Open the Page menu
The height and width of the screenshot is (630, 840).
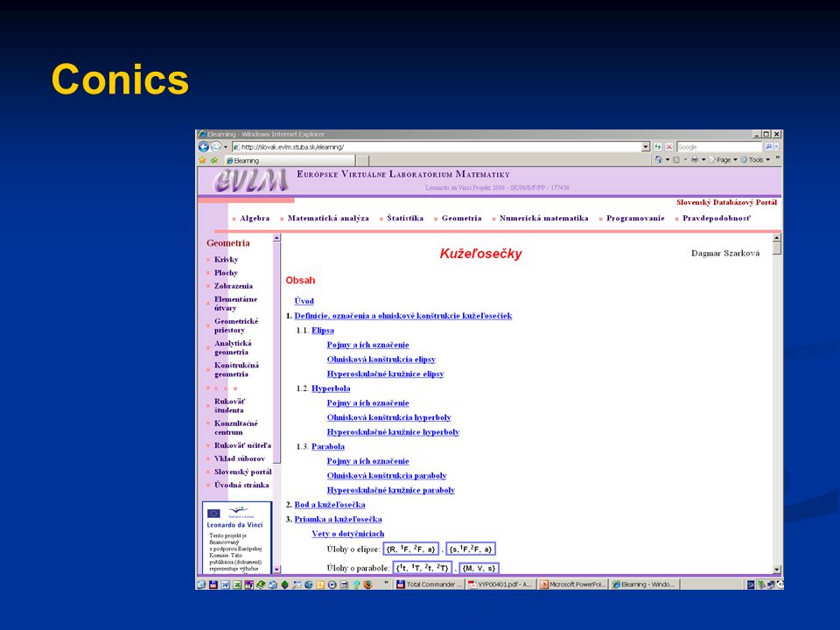click(x=724, y=159)
